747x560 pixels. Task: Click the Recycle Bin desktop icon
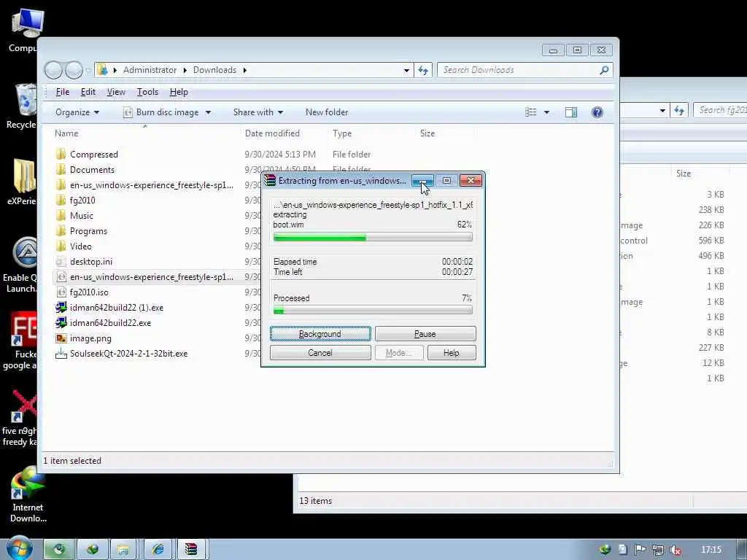(x=24, y=106)
